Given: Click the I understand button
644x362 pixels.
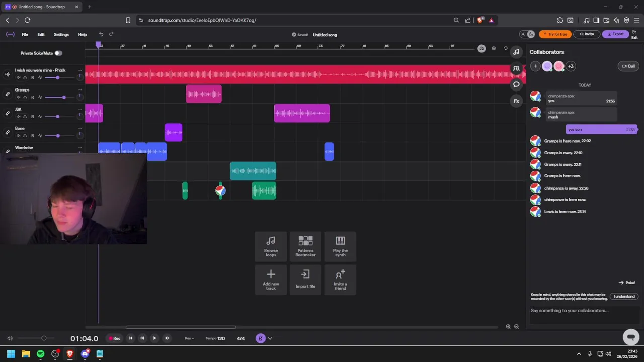Looking at the screenshot, I should coord(624,296).
